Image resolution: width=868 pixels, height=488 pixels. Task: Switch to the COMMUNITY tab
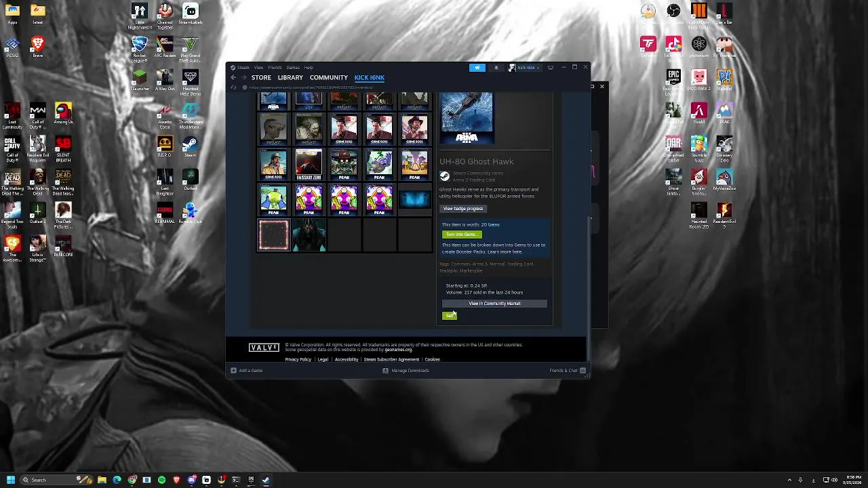(329, 78)
